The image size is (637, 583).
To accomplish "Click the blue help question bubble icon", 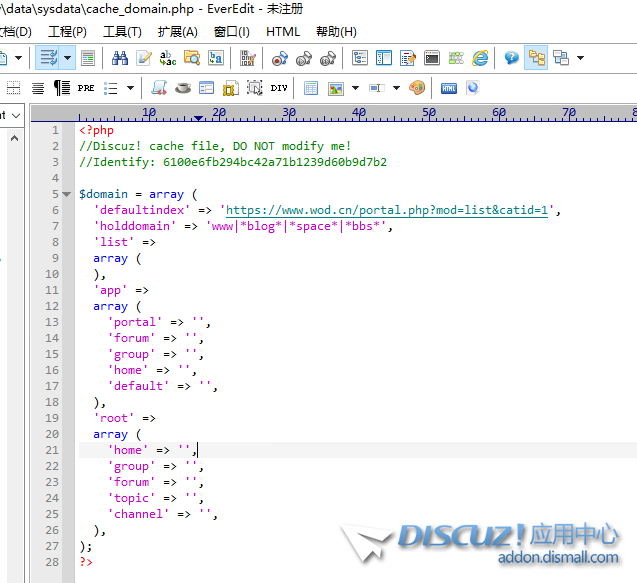I will (x=511, y=58).
